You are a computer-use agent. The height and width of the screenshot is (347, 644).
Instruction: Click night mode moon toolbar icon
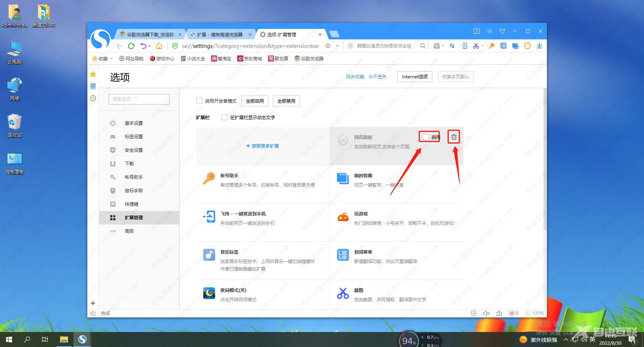click(437, 46)
